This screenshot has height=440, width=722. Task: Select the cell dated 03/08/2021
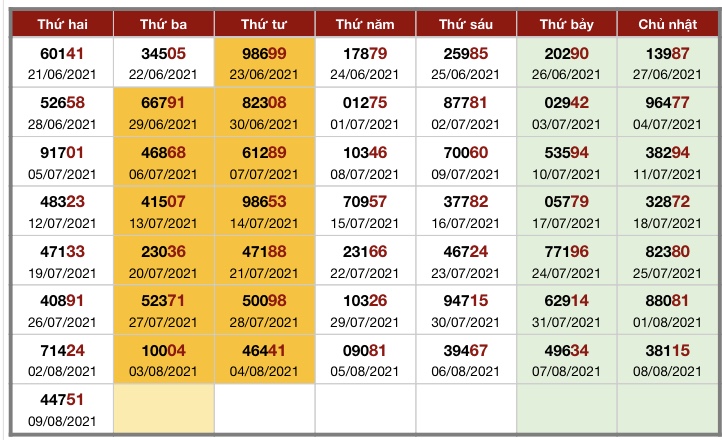point(163,359)
